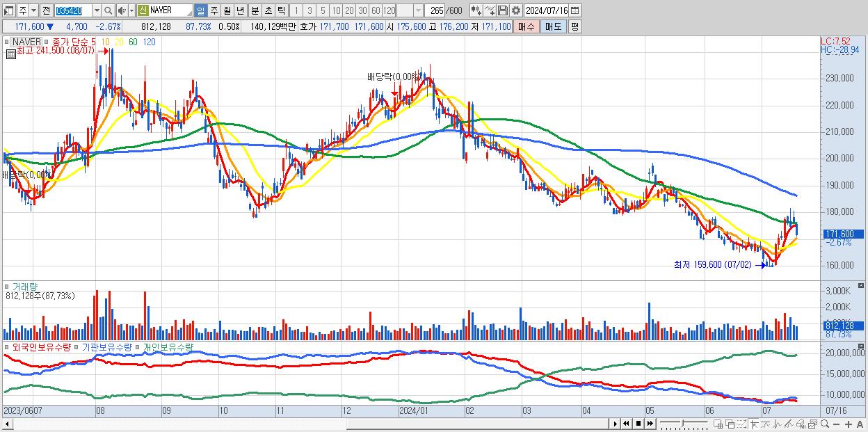Stop chart replay
The height and width of the screenshot is (432, 868).
pos(638,424)
